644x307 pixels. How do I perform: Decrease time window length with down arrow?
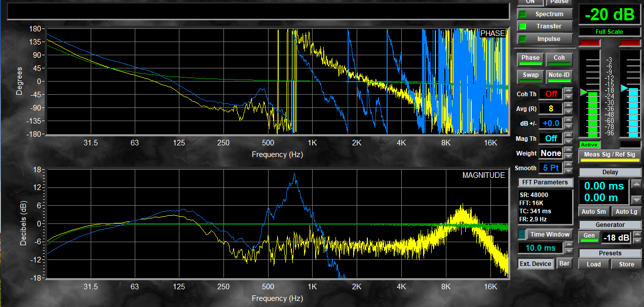point(569,251)
